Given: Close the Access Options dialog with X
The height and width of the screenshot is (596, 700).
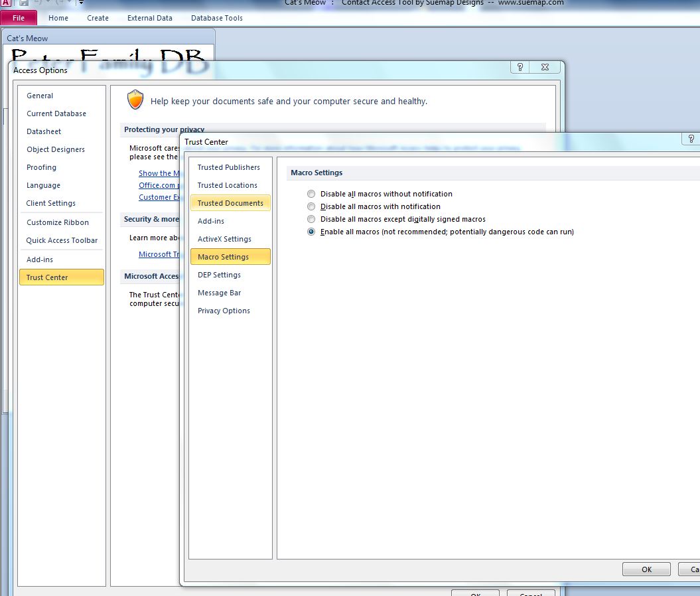Looking at the screenshot, I should tap(545, 67).
